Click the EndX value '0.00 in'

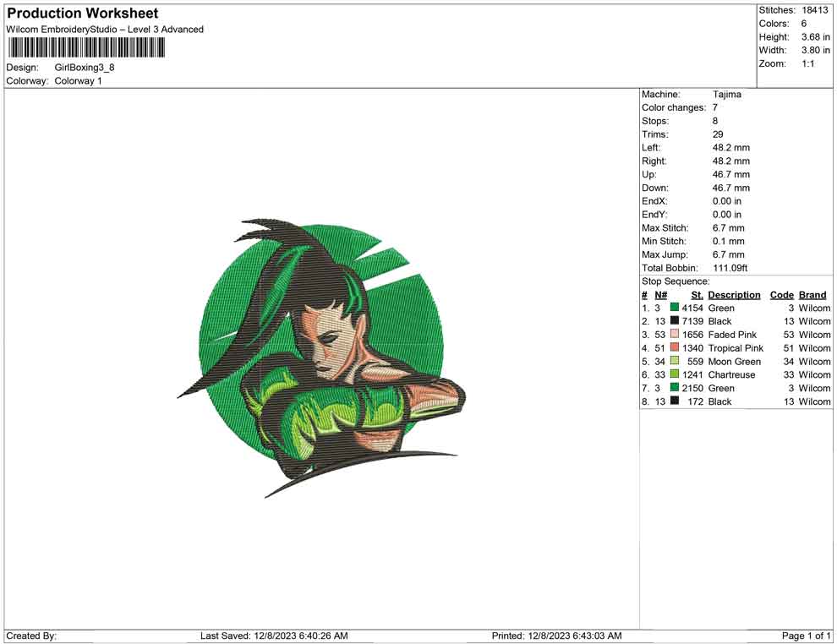727,201
